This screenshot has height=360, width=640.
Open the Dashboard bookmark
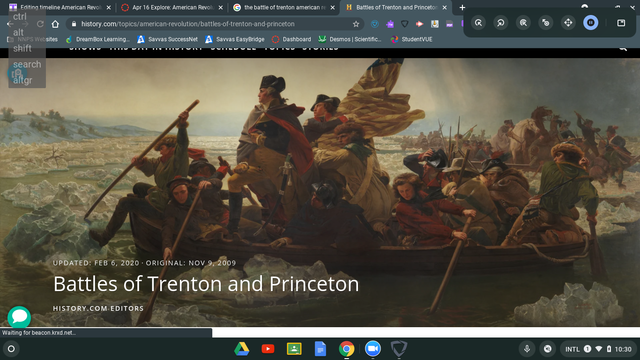coord(291,39)
